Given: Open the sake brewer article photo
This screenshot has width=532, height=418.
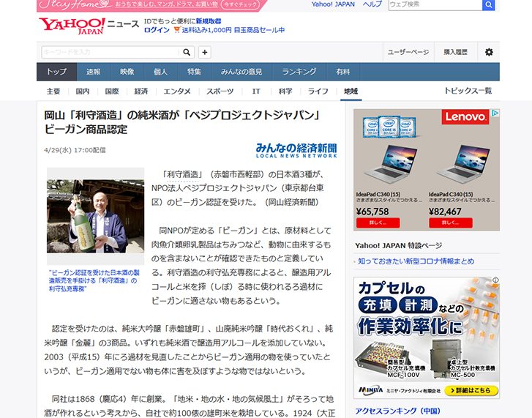Looking at the screenshot, I should (95, 217).
